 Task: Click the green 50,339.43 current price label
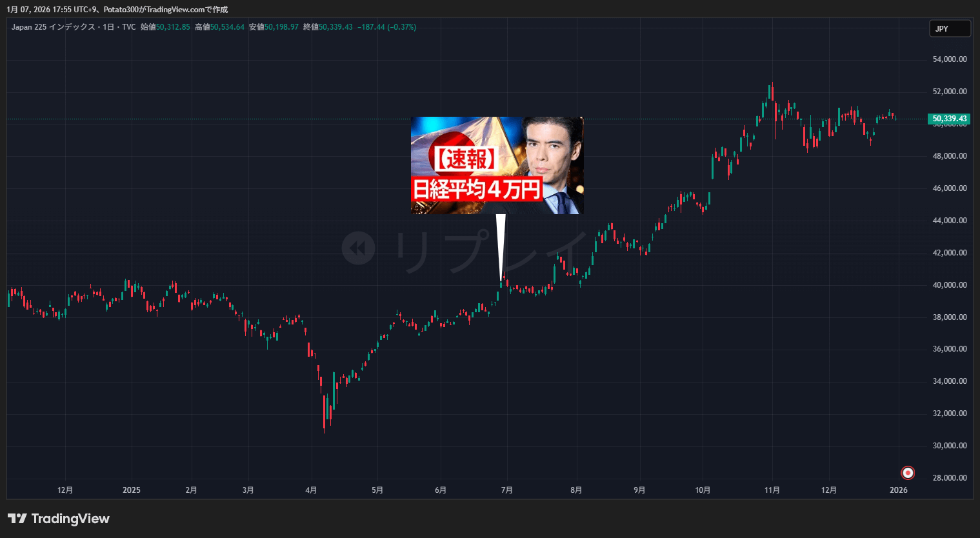point(949,119)
